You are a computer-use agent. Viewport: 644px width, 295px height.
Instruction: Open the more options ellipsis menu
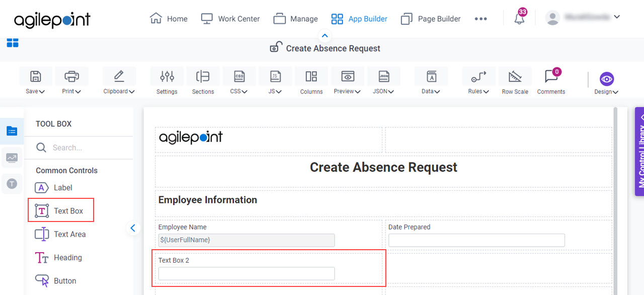pos(480,19)
